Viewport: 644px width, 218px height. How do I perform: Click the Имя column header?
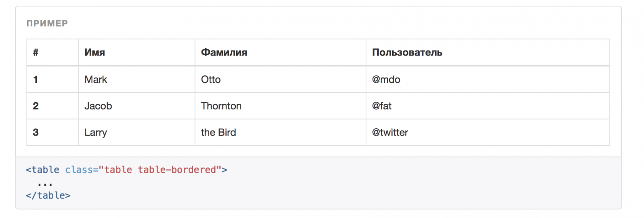(x=95, y=52)
